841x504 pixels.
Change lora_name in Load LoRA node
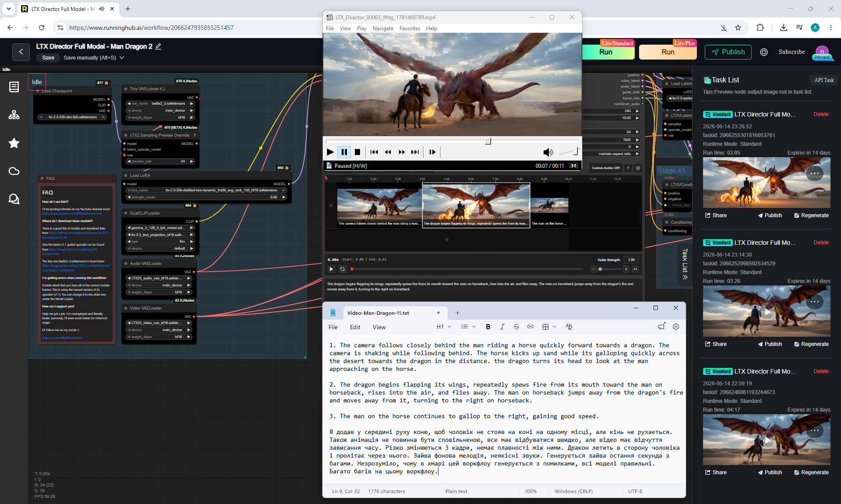[206, 190]
